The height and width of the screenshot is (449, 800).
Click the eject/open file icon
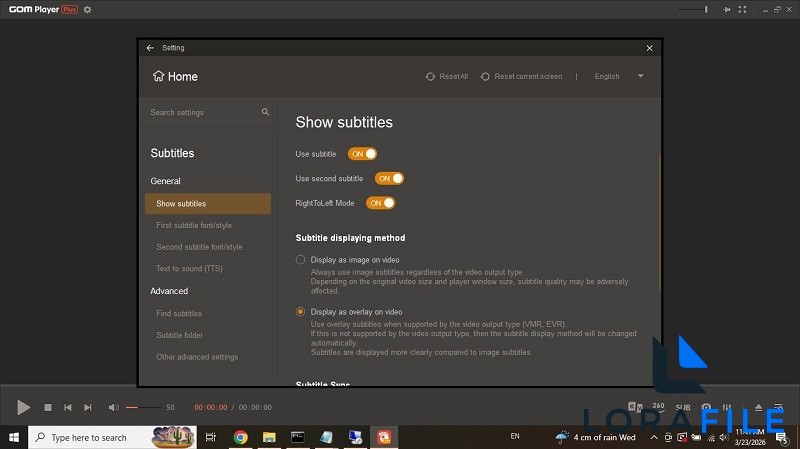coord(758,407)
